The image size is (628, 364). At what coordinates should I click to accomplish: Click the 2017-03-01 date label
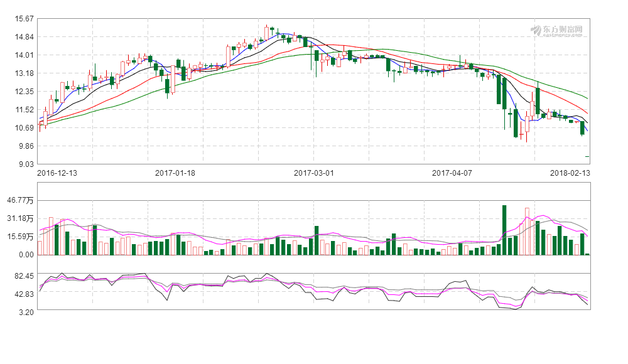pyautogui.click(x=314, y=173)
